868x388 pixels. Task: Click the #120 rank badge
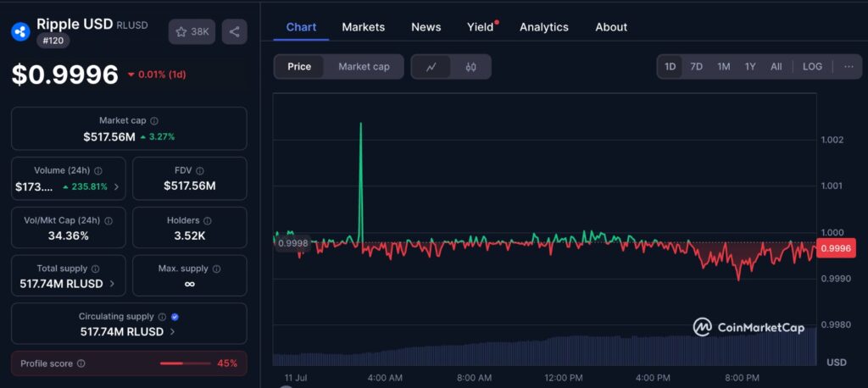(x=53, y=41)
